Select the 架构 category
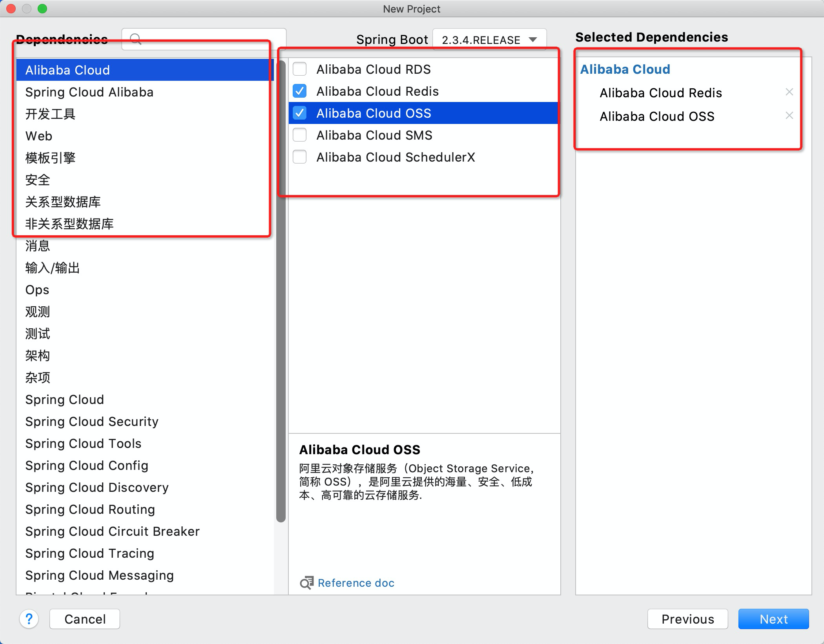Image resolution: width=824 pixels, height=644 pixels. click(145, 355)
